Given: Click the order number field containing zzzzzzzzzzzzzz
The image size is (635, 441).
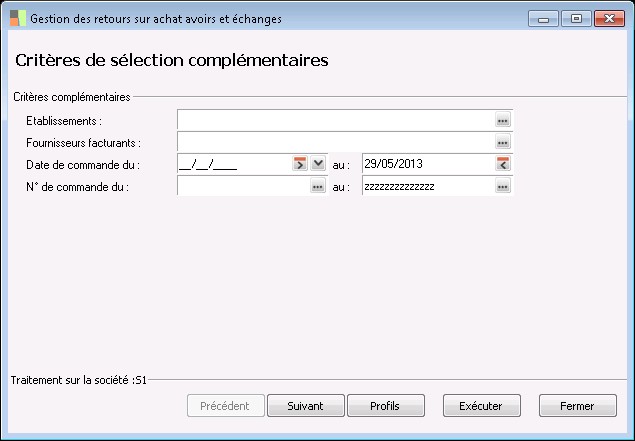Looking at the screenshot, I should 427,186.
